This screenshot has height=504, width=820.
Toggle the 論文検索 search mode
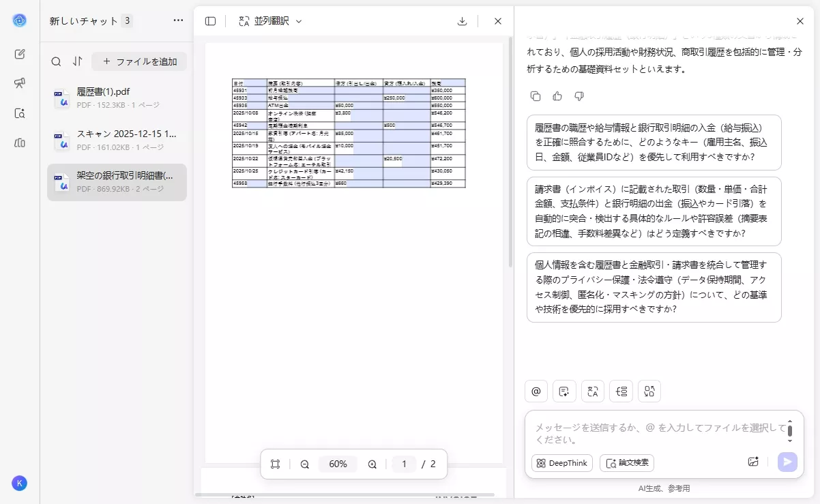coord(626,463)
